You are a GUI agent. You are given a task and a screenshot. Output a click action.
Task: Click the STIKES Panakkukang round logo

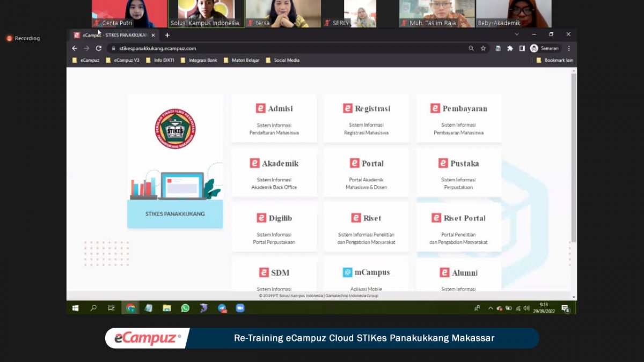click(175, 129)
